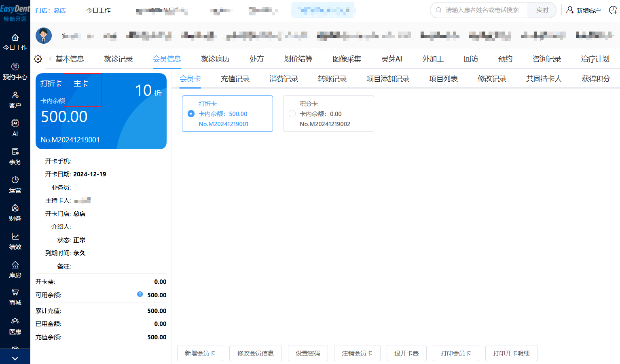Open the 图像采集 tab
The height and width of the screenshot is (364, 620).
pyautogui.click(x=347, y=59)
